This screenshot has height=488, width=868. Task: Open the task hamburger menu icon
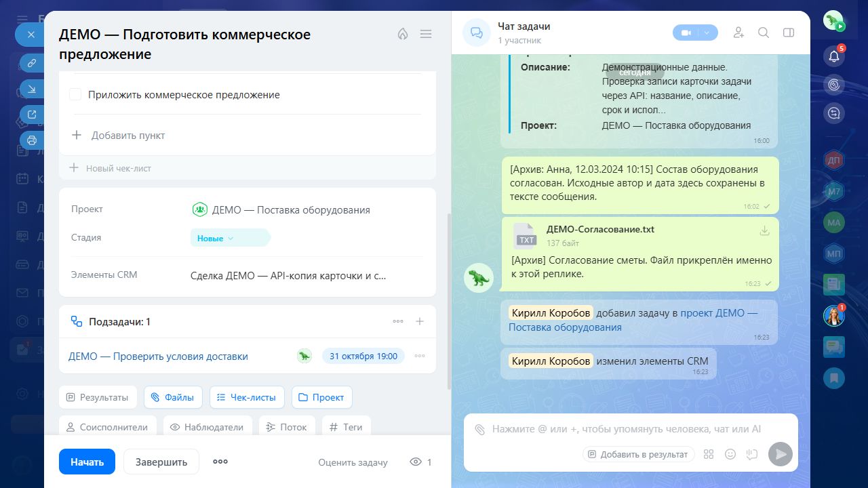point(426,34)
